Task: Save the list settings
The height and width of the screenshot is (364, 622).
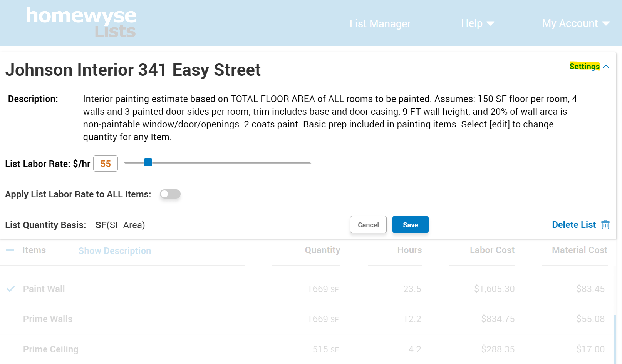Action: (410, 225)
